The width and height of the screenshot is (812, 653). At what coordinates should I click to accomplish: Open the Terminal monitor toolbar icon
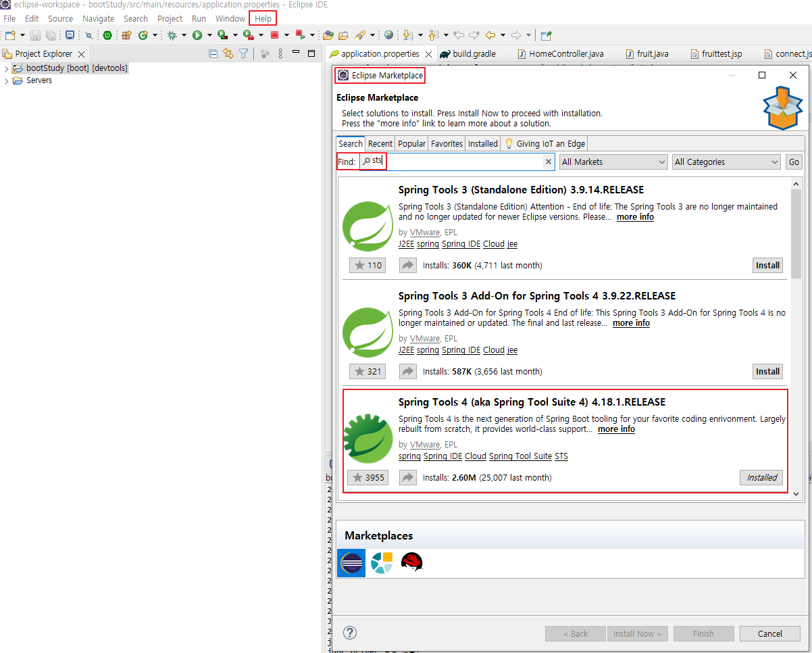click(x=70, y=35)
